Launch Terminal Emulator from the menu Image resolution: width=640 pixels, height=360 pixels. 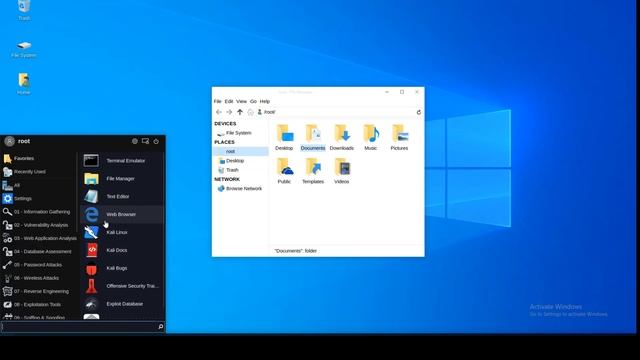coord(122,161)
